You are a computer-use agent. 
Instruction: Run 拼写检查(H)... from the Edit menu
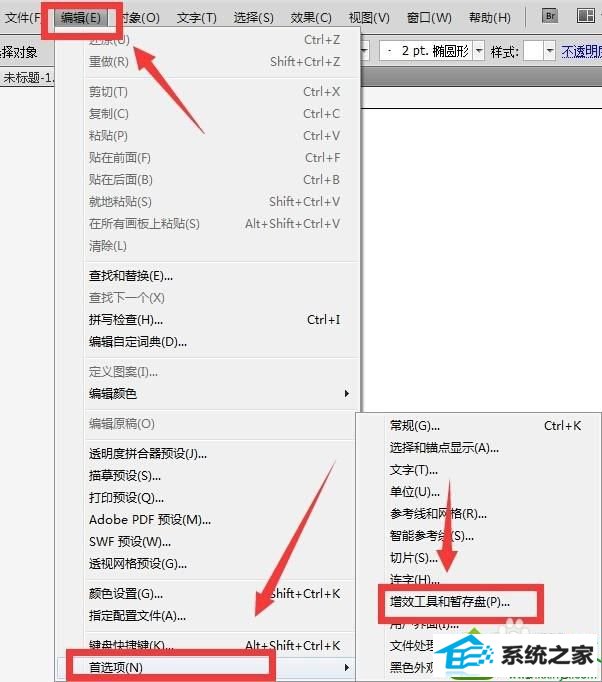point(126,320)
